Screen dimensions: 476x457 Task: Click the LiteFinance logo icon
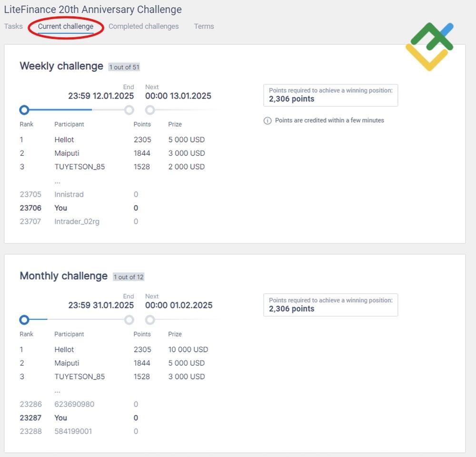[x=429, y=46]
